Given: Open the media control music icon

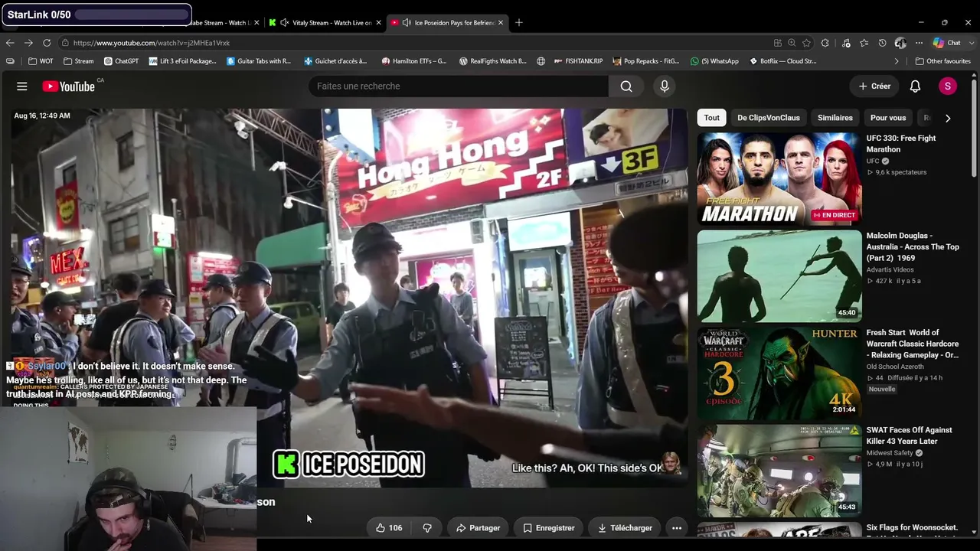Looking at the screenshot, I should pos(846,43).
